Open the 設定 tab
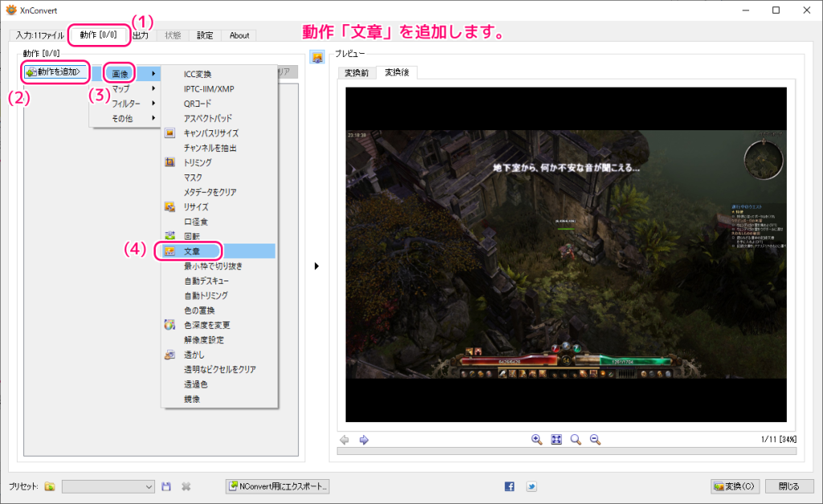The width and height of the screenshot is (823, 504). pos(205,35)
